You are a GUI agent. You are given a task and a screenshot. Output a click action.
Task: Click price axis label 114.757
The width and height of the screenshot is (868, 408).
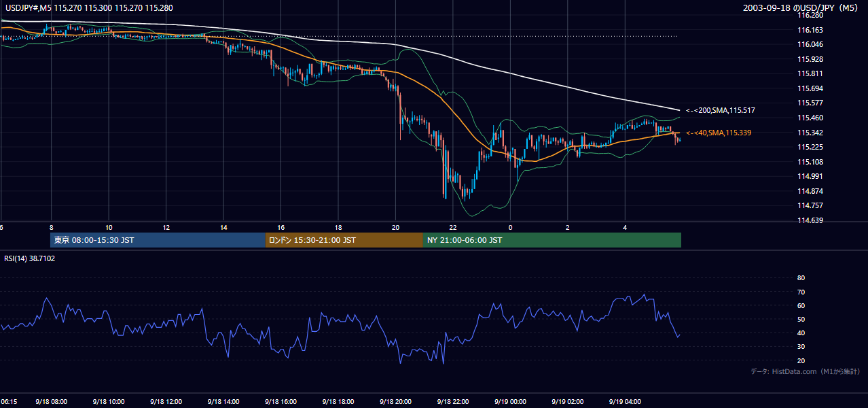[810, 205]
